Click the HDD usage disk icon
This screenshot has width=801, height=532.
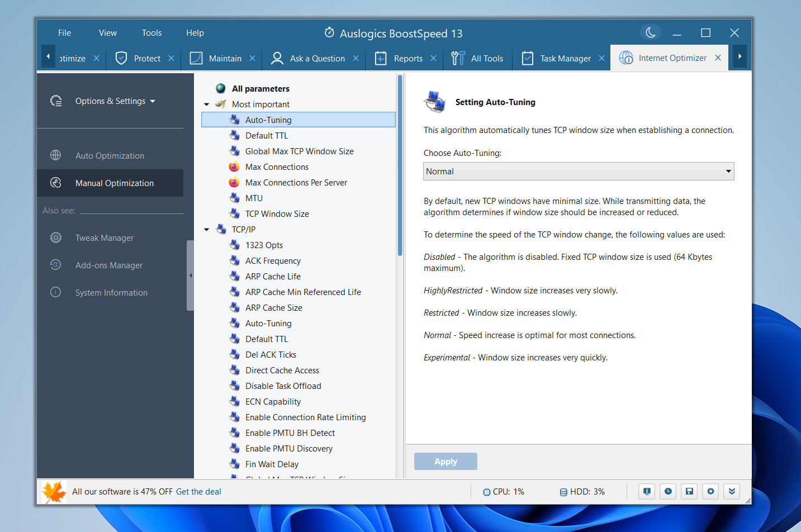(x=563, y=492)
